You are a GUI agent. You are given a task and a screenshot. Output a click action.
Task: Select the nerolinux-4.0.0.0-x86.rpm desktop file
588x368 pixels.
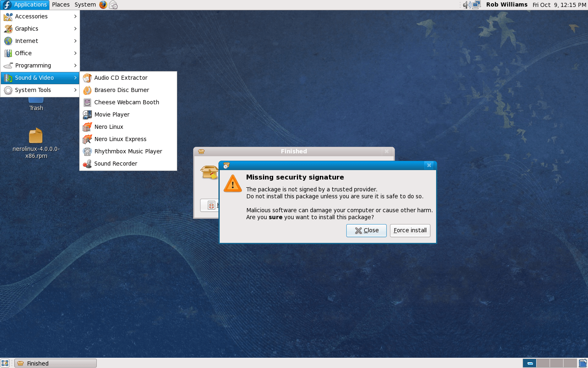point(36,143)
